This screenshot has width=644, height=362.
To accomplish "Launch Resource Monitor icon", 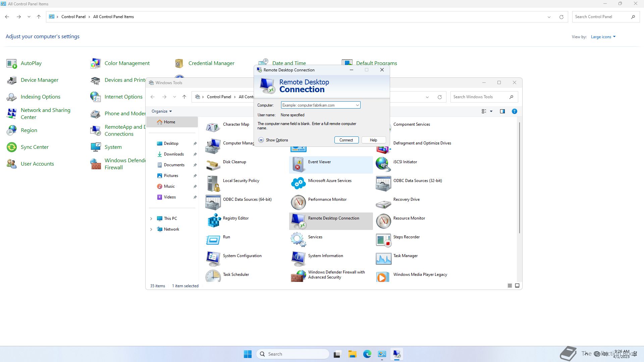I will (x=383, y=221).
